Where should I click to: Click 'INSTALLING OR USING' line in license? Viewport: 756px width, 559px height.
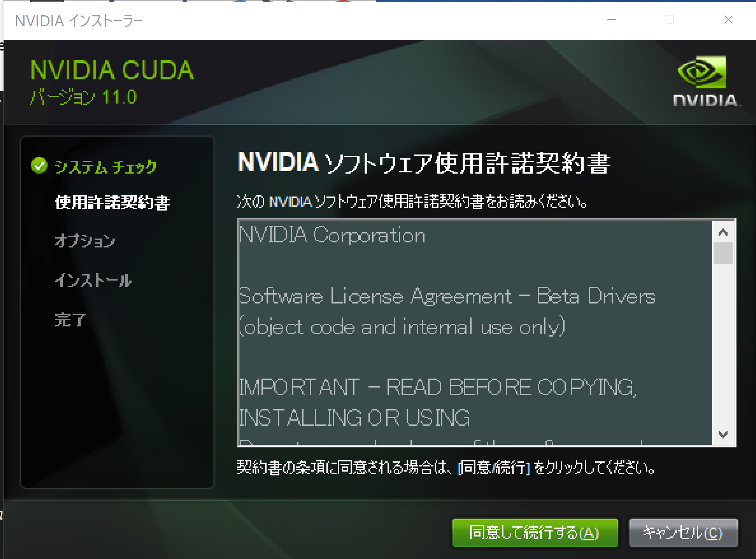point(354,418)
